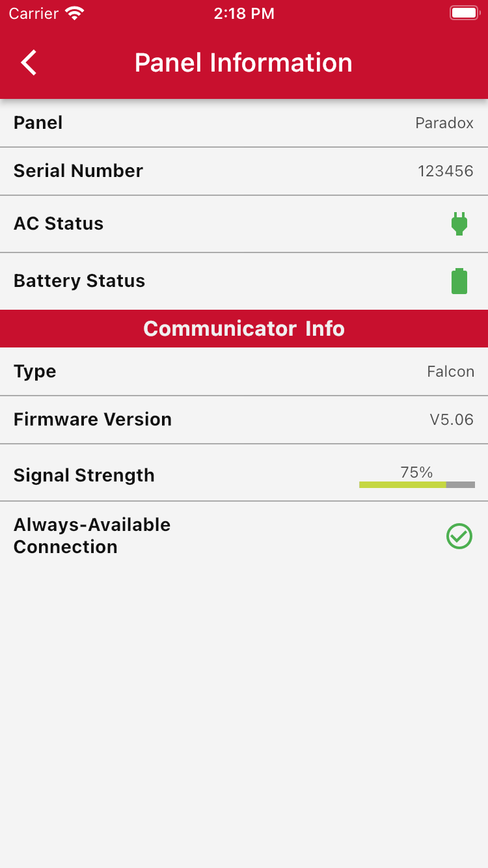Tap the AC Status label
Screen dimensions: 488x868
coord(59,224)
